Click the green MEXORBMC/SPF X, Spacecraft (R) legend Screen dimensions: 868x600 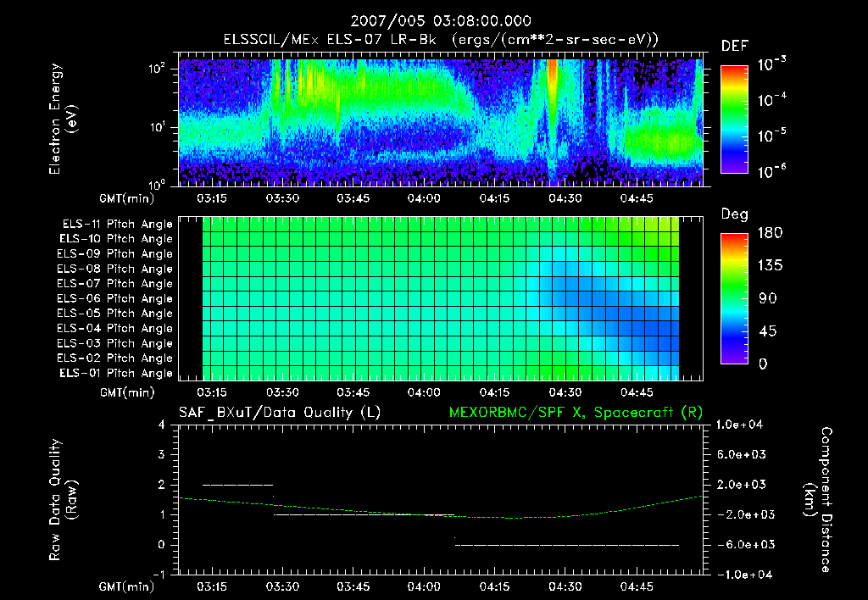tap(576, 413)
